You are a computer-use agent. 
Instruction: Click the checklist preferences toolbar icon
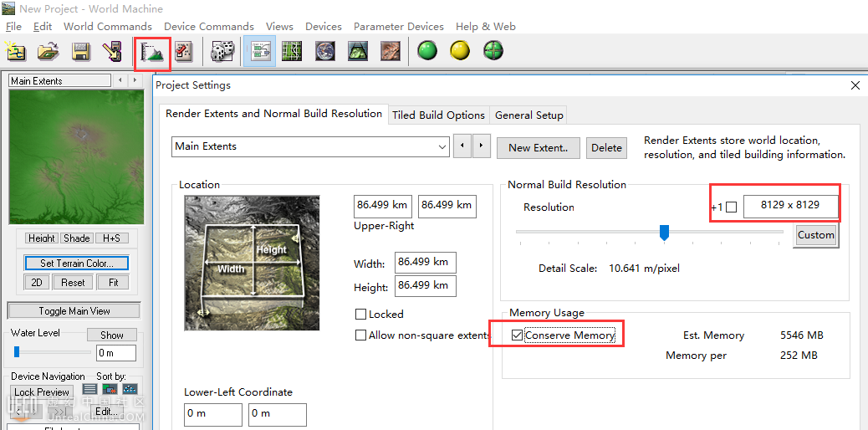click(x=183, y=52)
